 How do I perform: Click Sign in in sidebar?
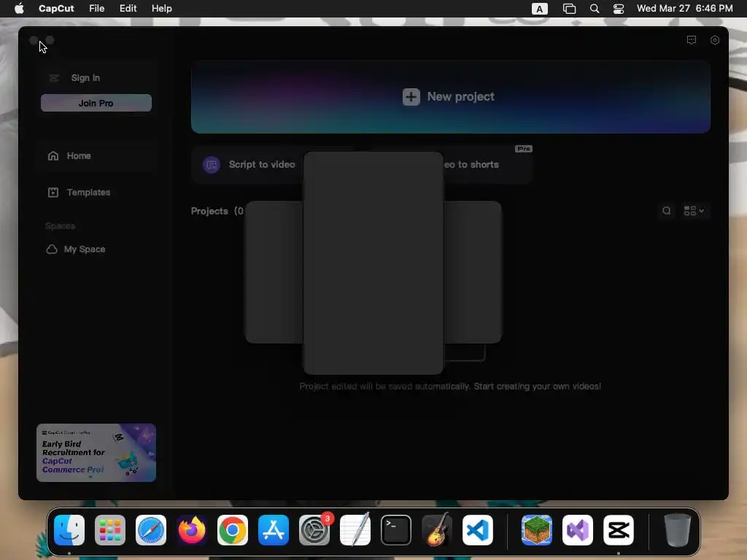click(85, 77)
